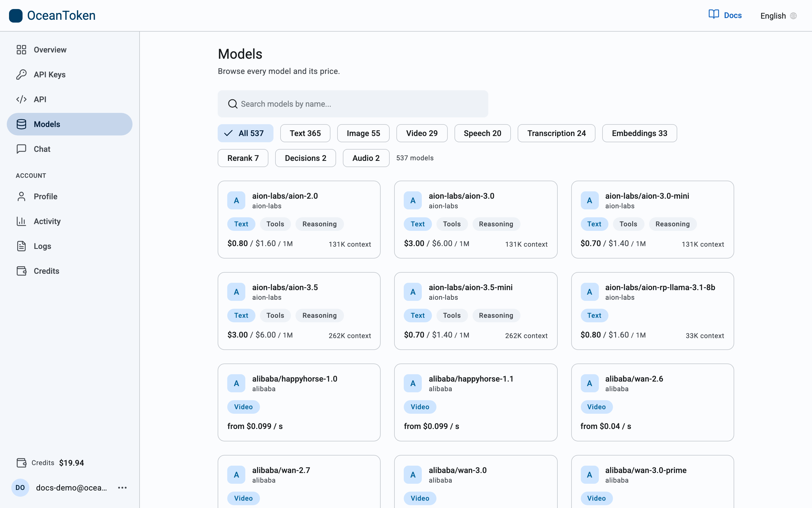Go to Overview in sidebar
Screen dimensions: 812x508
pos(69,50)
